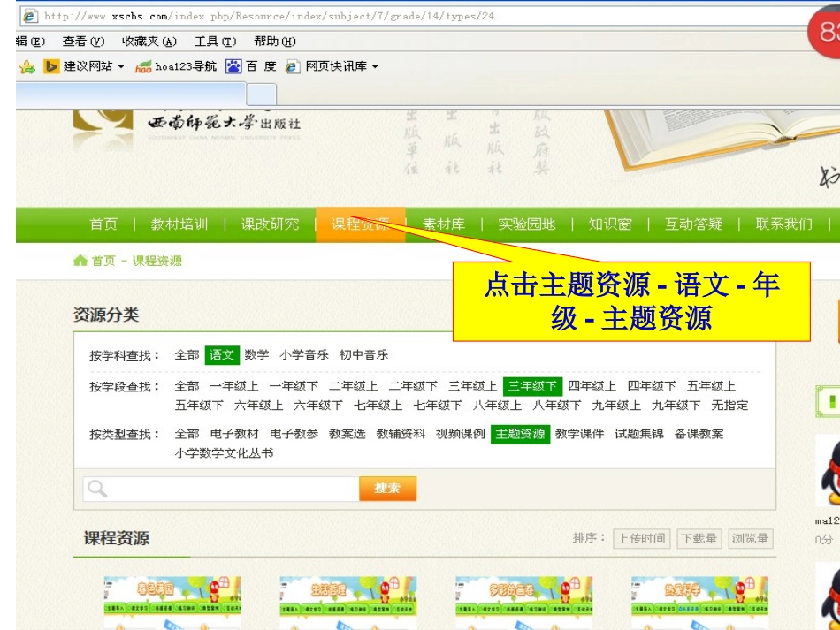Click 首页 breadcrumb link
The width and height of the screenshot is (840, 630).
click(x=103, y=261)
